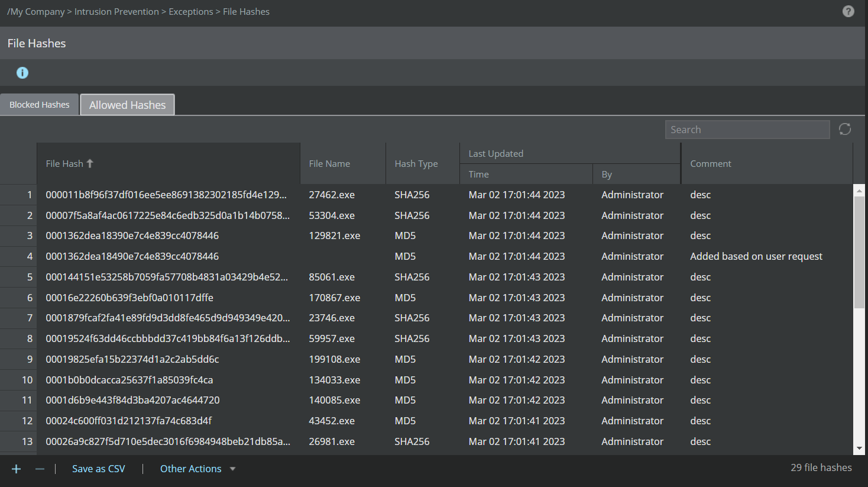This screenshot has width=868, height=487.
Task: Click scrollbar up arrow in table
Action: click(x=860, y=191)
